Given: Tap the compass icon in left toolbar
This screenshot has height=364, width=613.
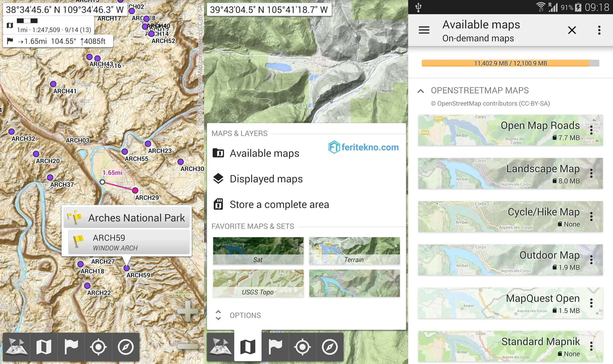Looking at the screenshot, I should (x=126, y=347).
